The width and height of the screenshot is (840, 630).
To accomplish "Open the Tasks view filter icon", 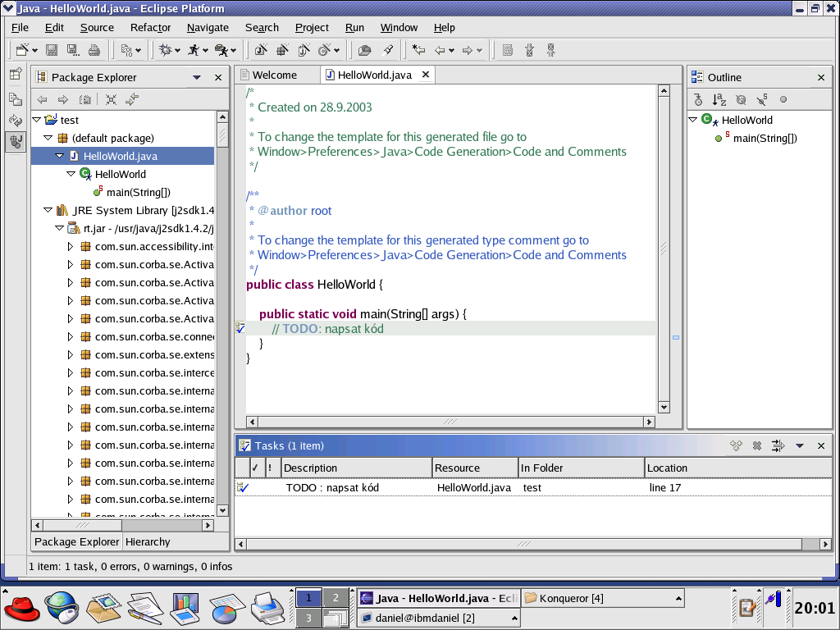I will [x=778, y=445].
